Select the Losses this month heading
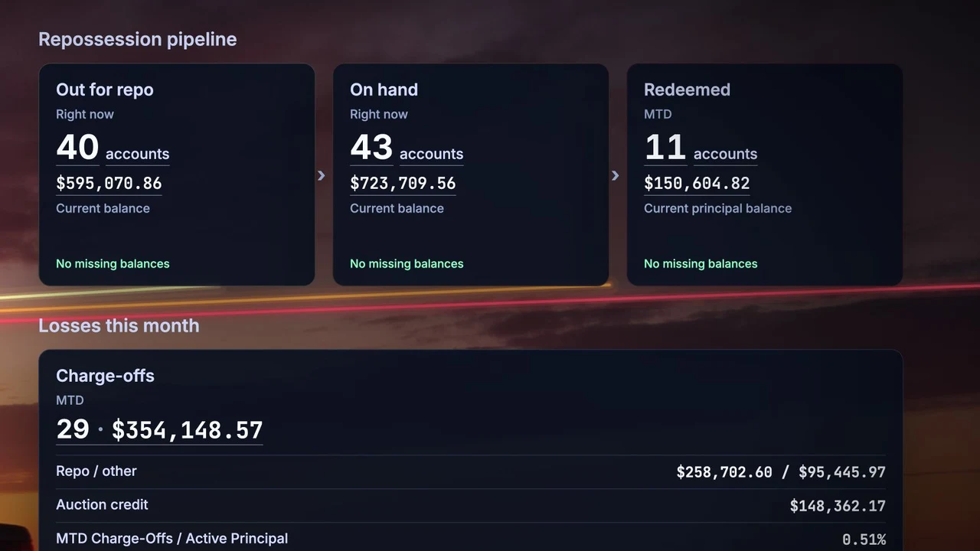 tap(119, 326)
